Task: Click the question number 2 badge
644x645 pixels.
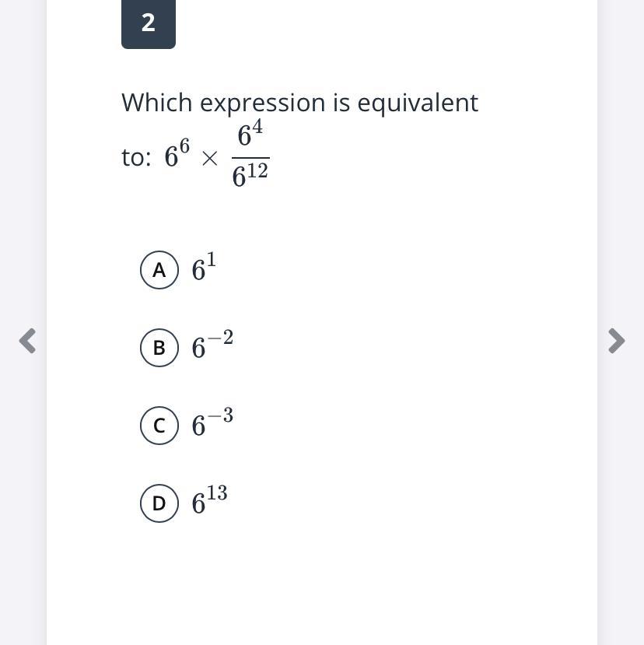Action: click(x=149, y=23)
